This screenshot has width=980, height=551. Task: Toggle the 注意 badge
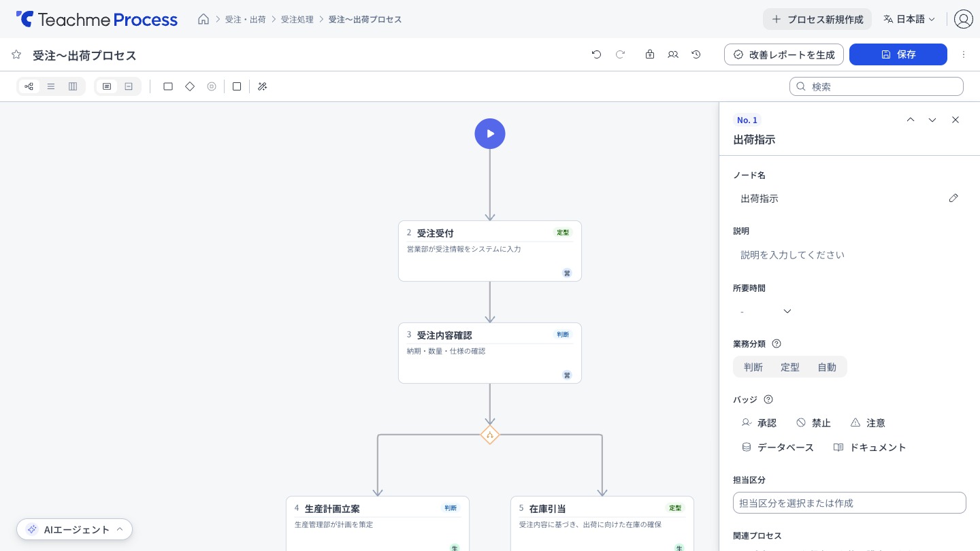[868, 423]
